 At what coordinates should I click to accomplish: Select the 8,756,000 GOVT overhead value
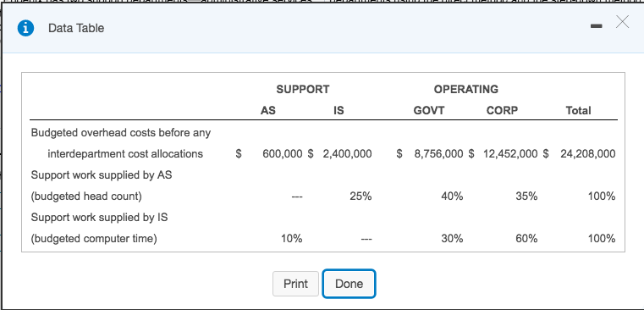tap(438, 154)
